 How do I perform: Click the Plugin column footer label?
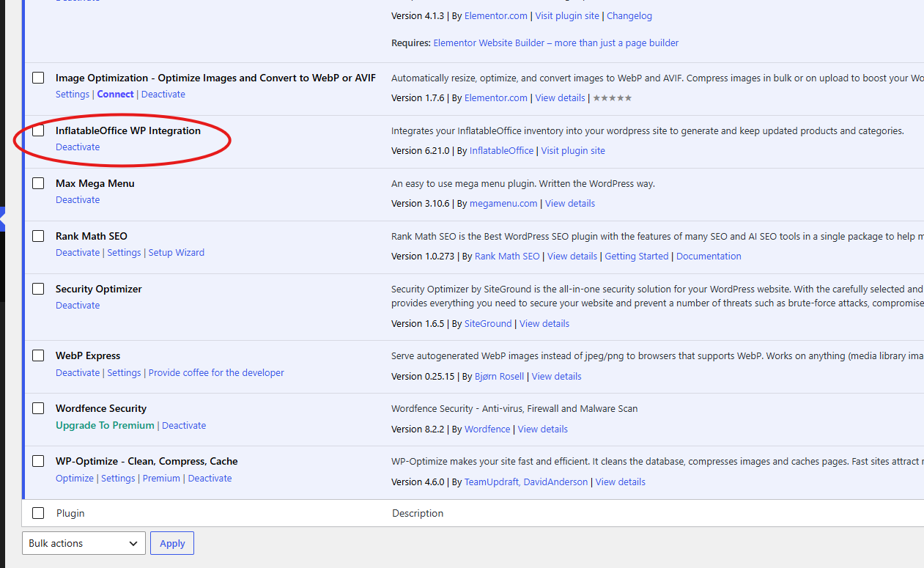[70, 513]
